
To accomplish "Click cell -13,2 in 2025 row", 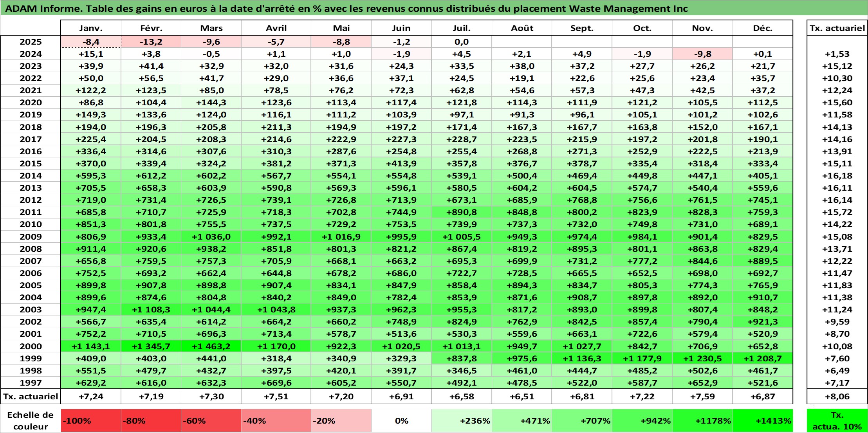I will click(x=151, y=42).
